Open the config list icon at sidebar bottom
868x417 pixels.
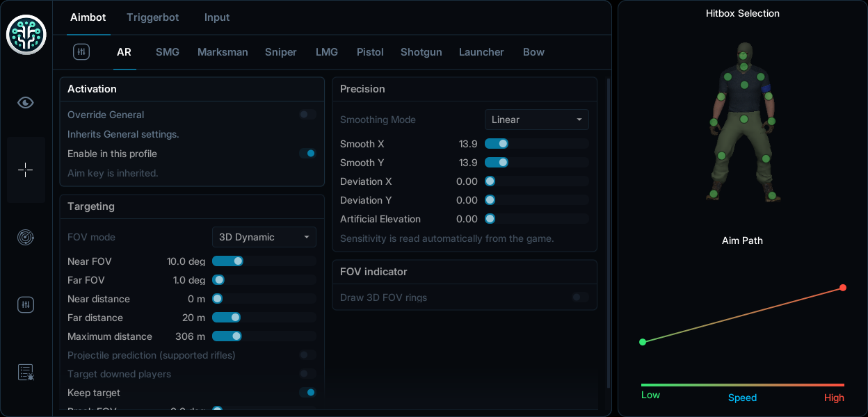coord(26,373)
